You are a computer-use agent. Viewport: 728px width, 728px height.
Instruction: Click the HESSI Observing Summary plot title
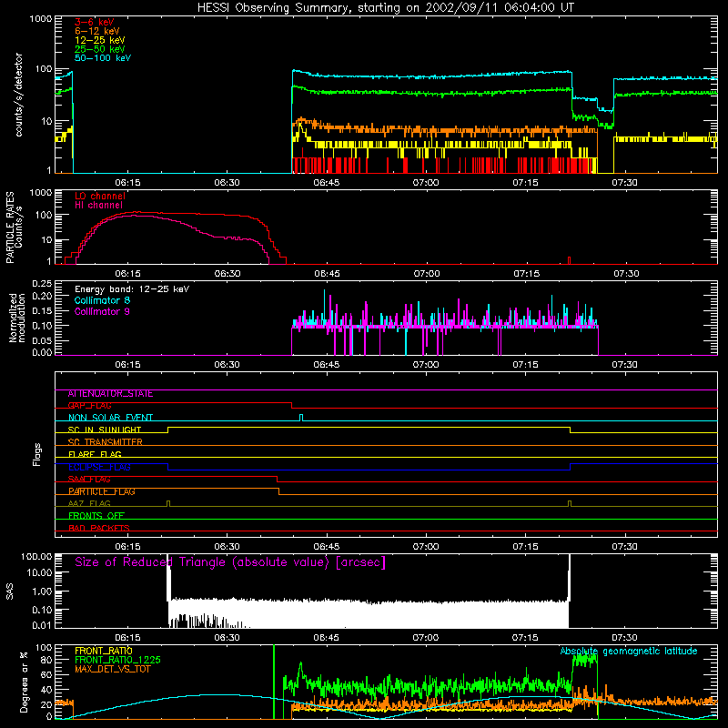[x=385, y=7]
